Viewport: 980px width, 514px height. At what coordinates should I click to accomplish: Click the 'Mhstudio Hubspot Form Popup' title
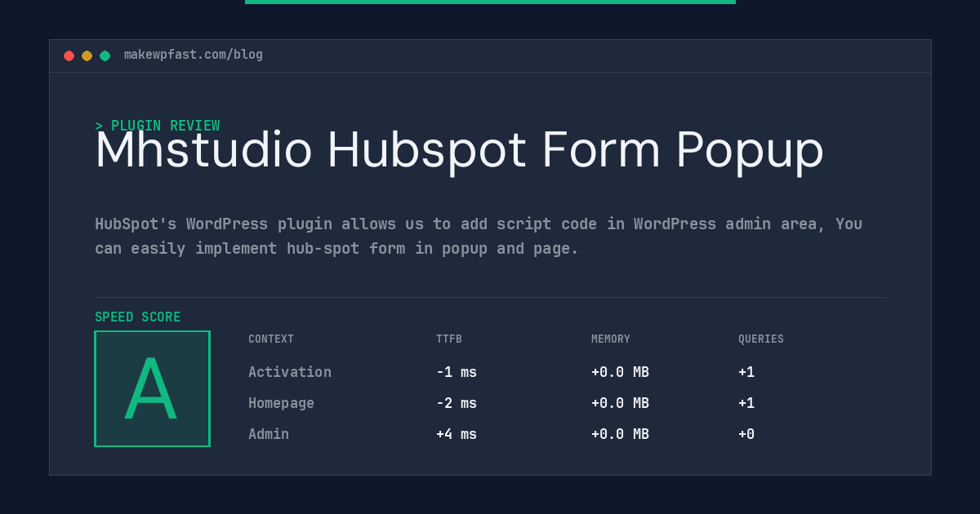tap(459, 151)
